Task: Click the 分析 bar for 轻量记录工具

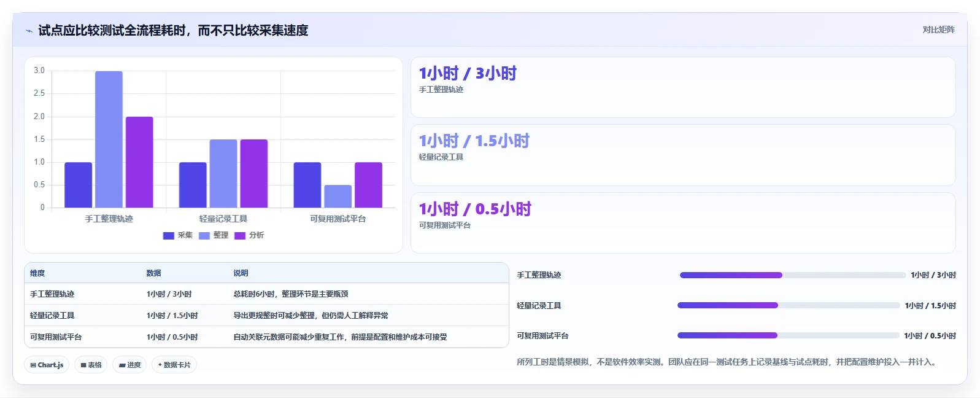Action: (254, 173)
